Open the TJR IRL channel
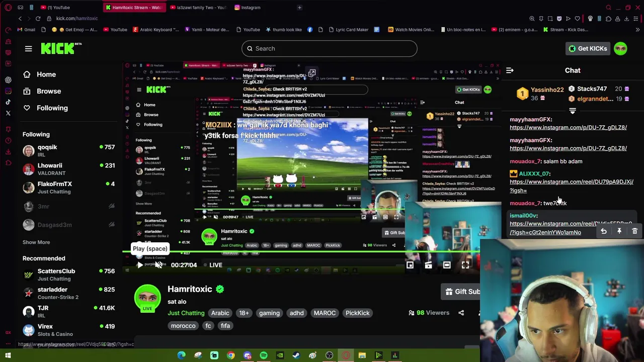The image size is (644, 362). (x=68, y=311)
